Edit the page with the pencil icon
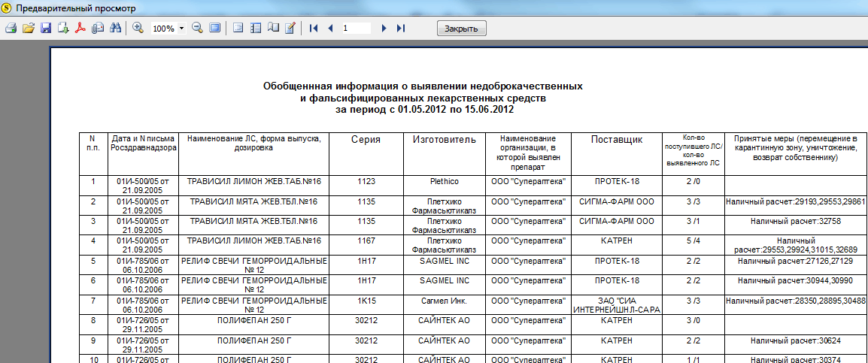 [x=290, y=28]
